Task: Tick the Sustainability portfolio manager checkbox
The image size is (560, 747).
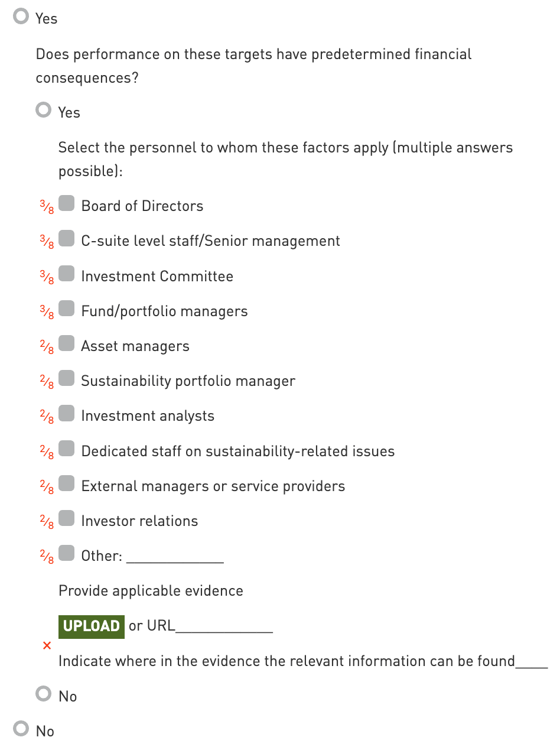Action: point(67,379)
